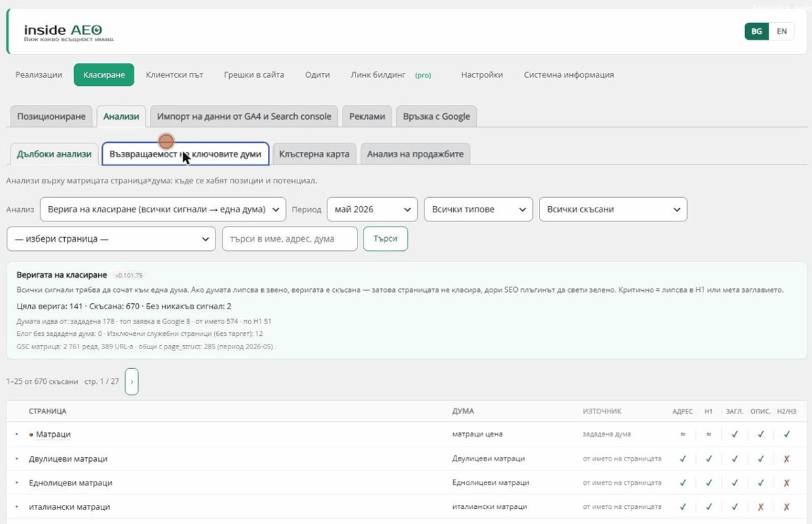Open the Реализации menu item
Viewport: 812px width, 524px height.
pyautogui.click(x=39, y=75)
